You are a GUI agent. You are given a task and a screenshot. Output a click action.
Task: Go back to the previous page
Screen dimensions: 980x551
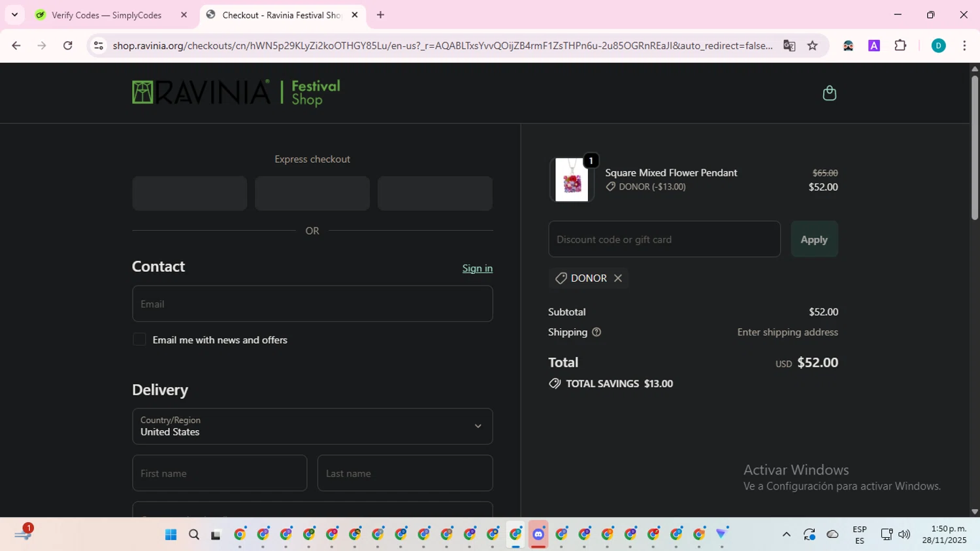point(16,46)
